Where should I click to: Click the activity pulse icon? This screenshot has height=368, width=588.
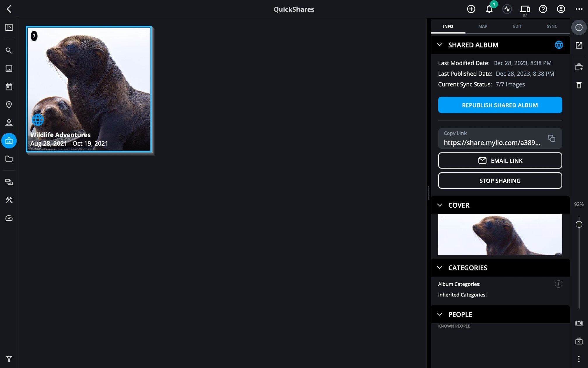tap(507, 9)
